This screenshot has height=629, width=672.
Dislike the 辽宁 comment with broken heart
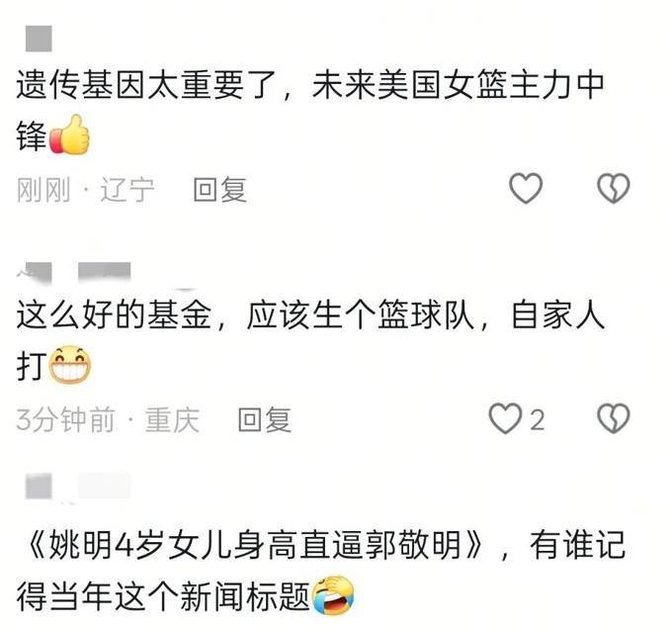pos(614,188)
